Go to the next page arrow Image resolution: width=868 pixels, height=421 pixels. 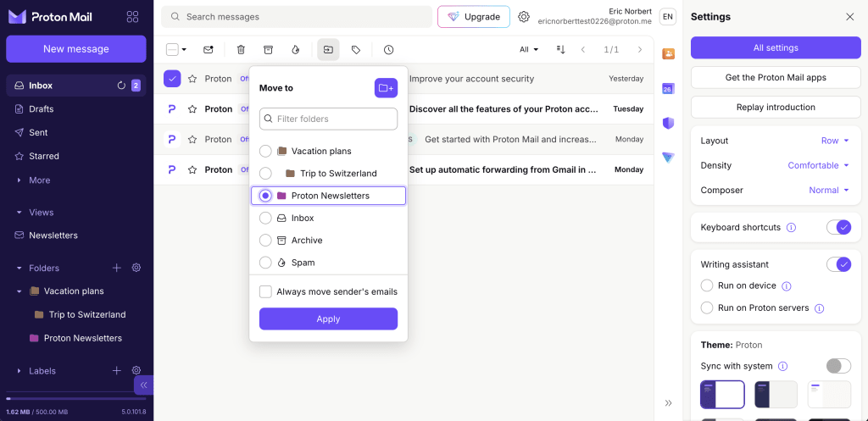640,50
